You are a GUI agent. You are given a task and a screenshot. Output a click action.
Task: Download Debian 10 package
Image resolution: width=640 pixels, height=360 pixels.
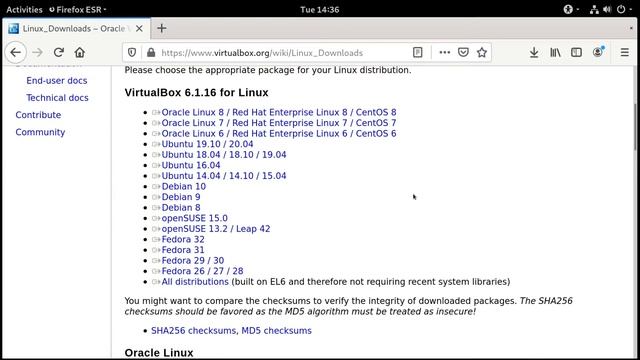pyautogui.click(x=184, y=187)
